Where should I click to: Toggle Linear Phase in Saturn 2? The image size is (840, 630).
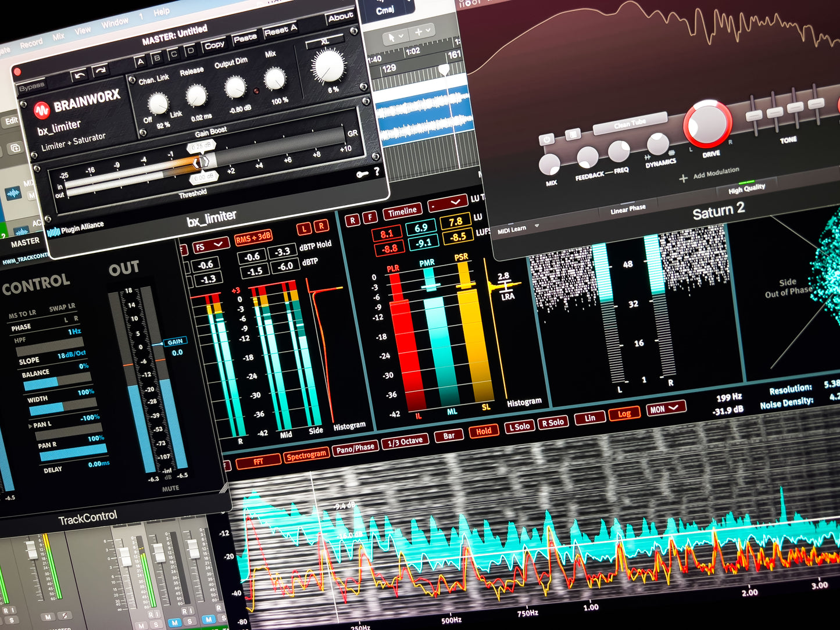(628, 210)
